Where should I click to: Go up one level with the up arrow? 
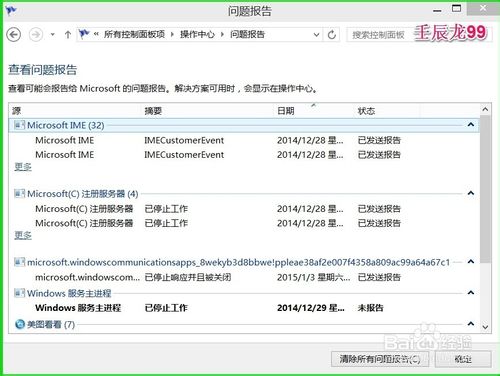click(68, 34)
